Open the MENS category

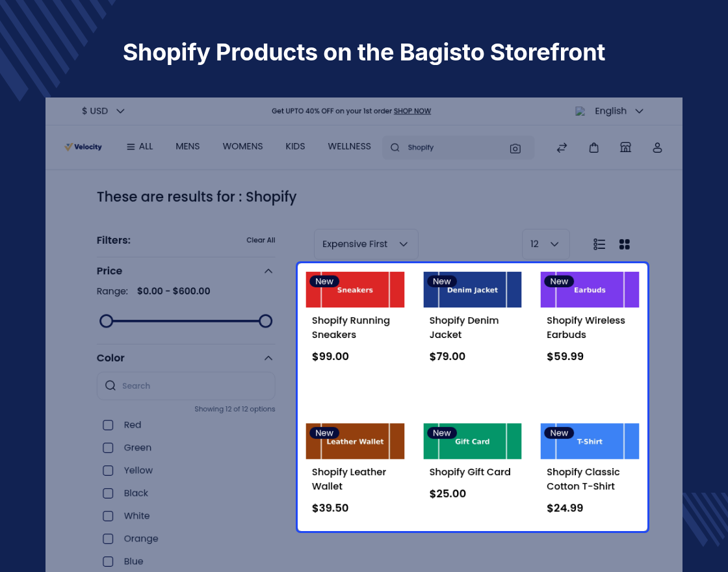pos(188,146)
